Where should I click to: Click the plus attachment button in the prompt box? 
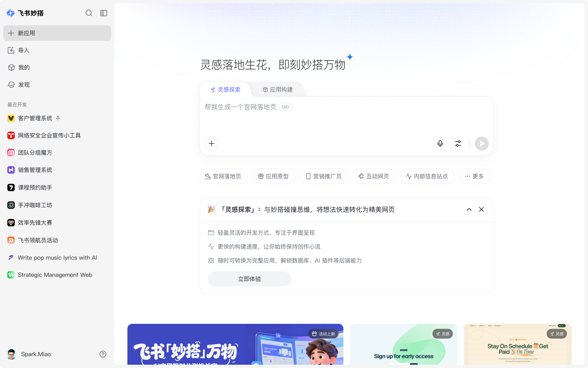[212, 144]
